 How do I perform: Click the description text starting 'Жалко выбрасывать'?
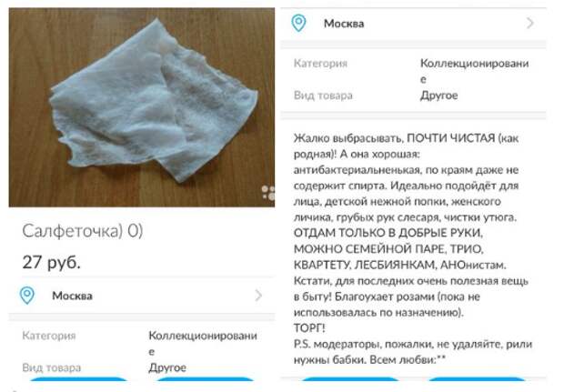pos(413,249)
